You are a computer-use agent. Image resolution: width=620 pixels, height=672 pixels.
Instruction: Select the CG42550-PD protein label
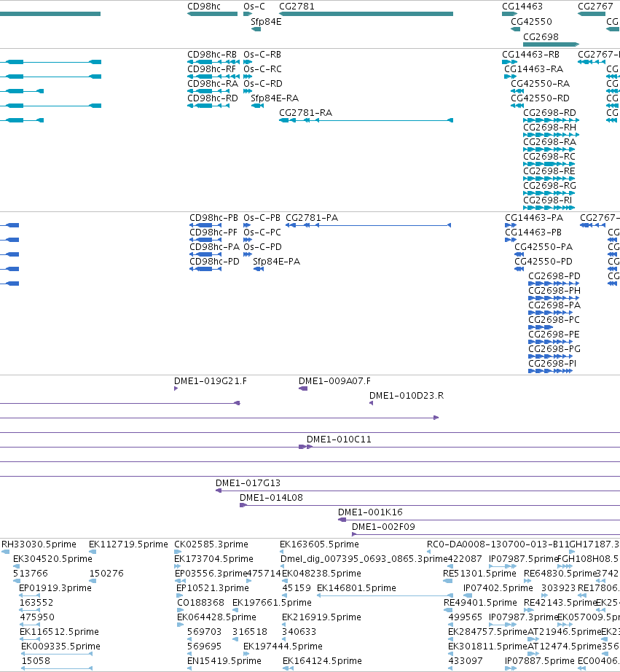(544, 262)
